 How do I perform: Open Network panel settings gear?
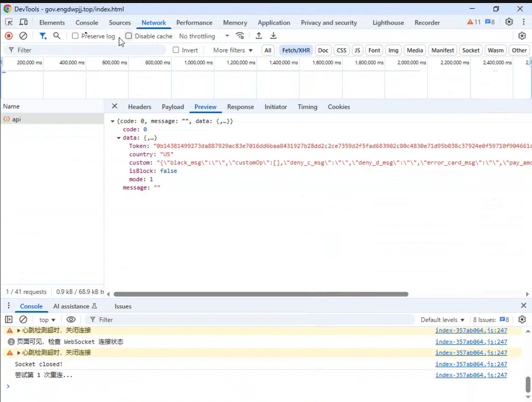tap(522, 36)
